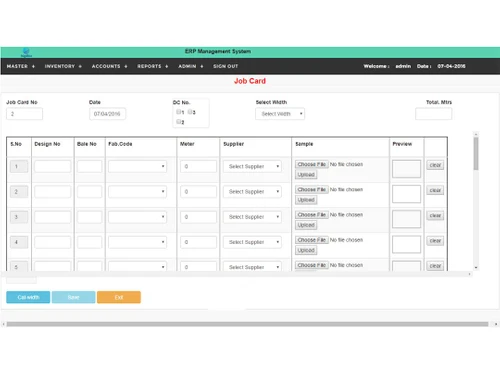Click the page scrollbar right arrow
This screenshot has width=500, height=375.
pyautogui.click(x=496, y=324)
